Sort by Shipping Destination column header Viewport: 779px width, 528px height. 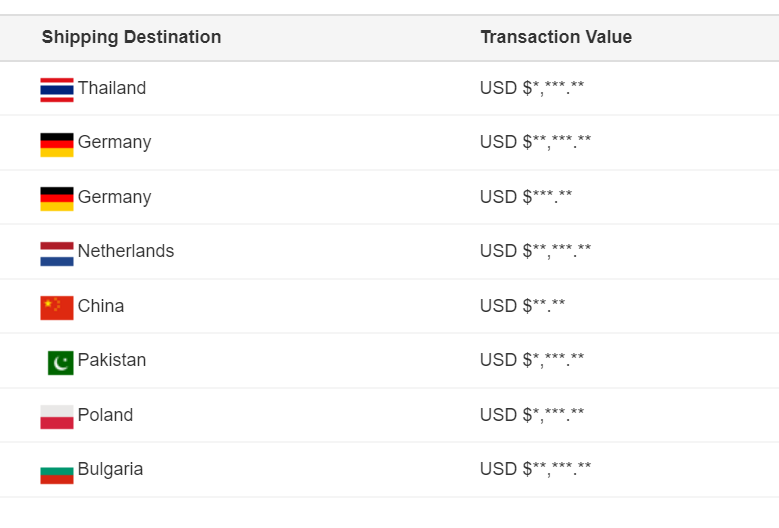click(131, 37)
